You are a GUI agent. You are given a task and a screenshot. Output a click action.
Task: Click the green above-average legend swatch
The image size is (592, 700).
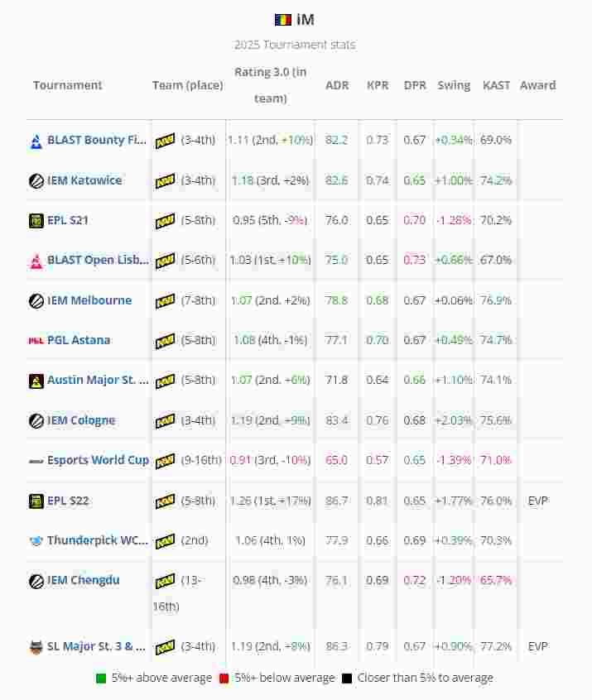101,678
